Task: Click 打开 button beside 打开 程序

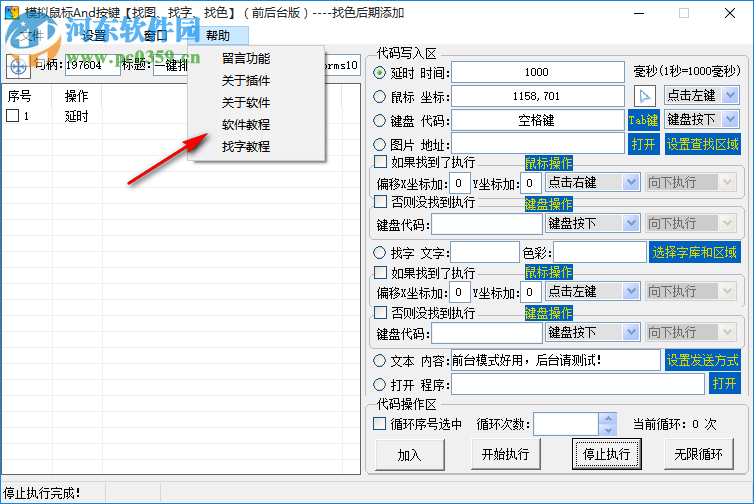Action: click(725, 383)
